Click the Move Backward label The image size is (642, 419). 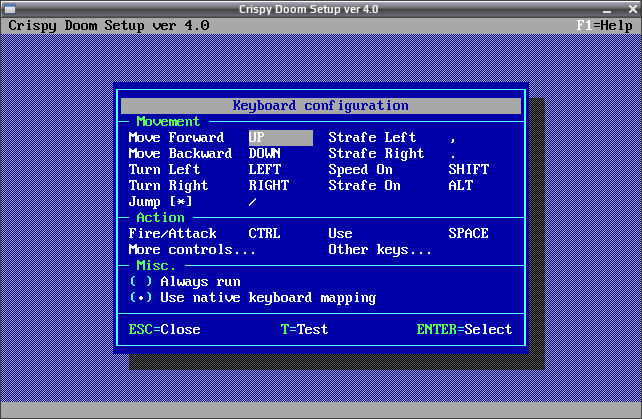click(180, 154)
